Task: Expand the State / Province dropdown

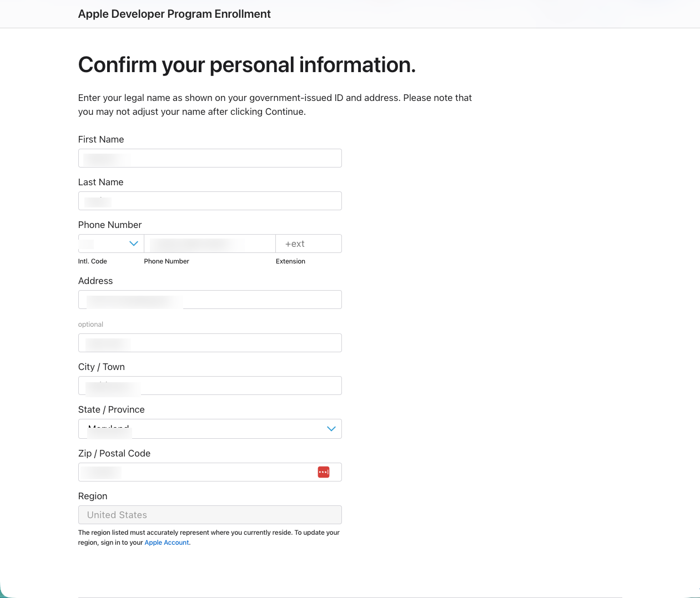Action: 210,429
